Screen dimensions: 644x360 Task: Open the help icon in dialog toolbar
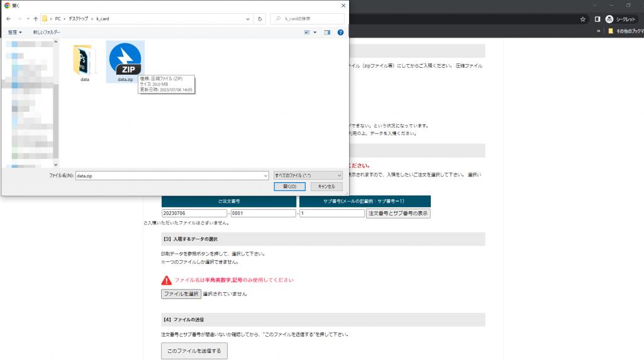(x=340, y=31)
